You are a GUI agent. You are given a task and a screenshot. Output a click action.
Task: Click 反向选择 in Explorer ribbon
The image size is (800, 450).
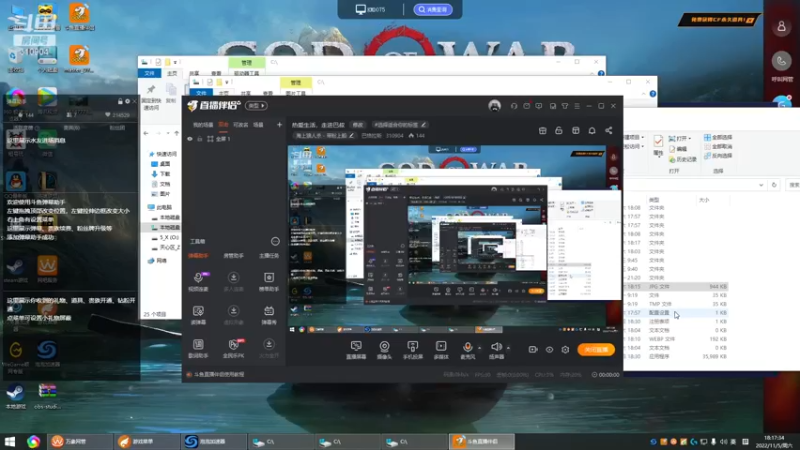(x=718, y=156)
